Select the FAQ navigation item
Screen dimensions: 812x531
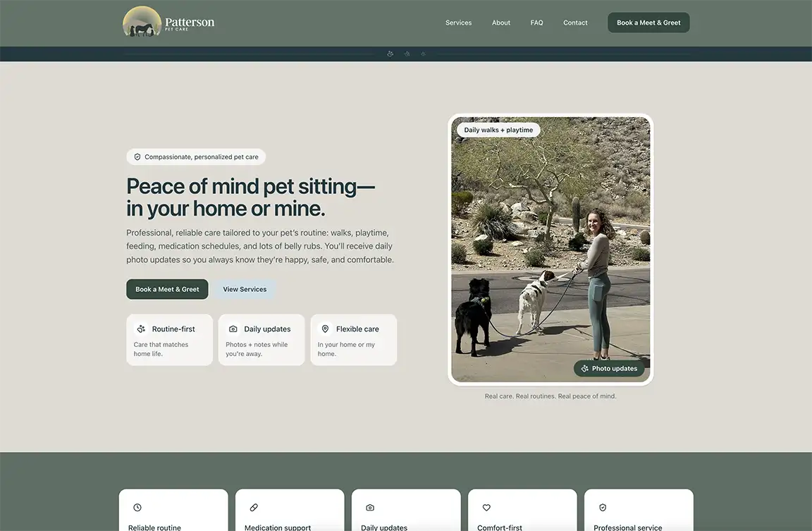point(536,22)
